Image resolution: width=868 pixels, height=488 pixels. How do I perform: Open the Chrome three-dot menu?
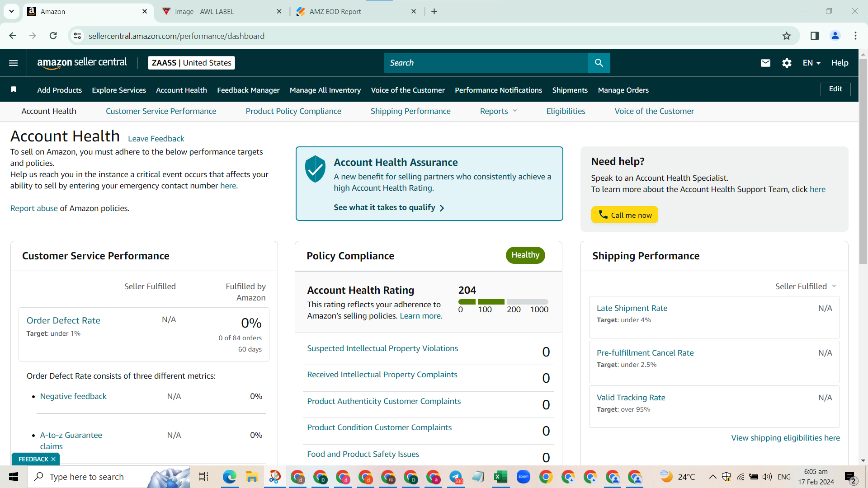pos(855,36)
